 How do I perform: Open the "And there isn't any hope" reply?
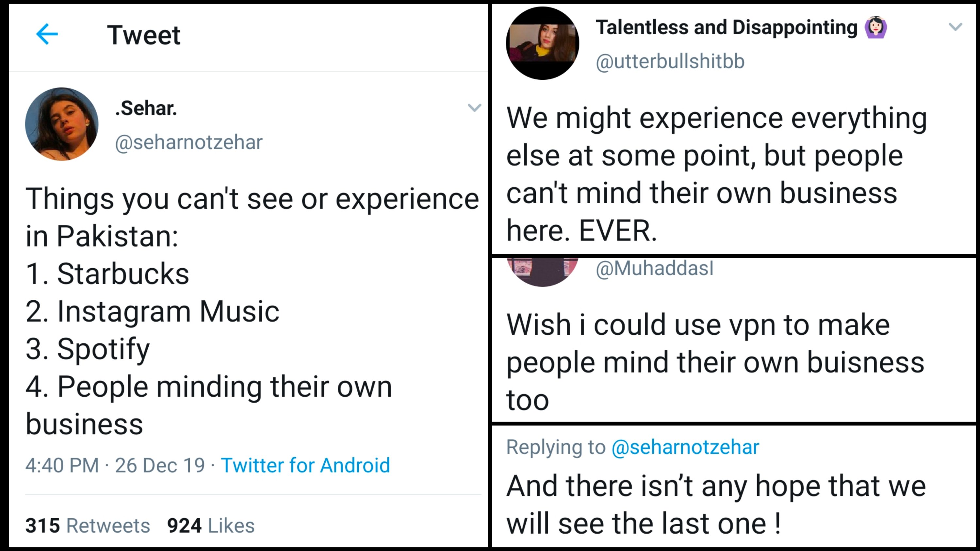(715, 504)
